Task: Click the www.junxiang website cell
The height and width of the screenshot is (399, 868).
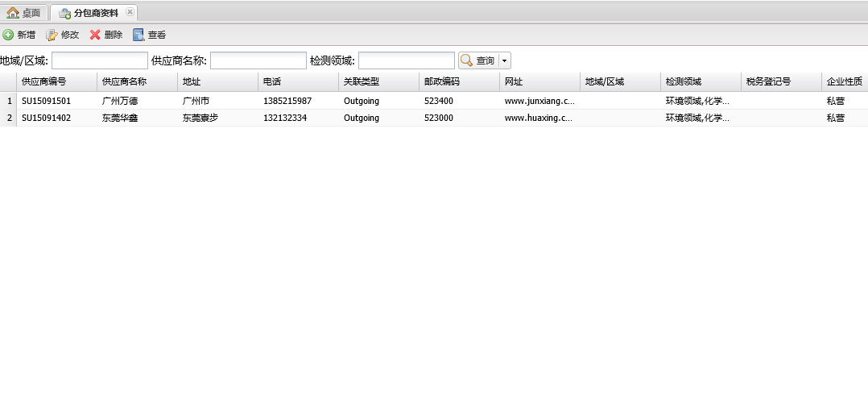Action: pyautogui.click(x=539, y=101)
